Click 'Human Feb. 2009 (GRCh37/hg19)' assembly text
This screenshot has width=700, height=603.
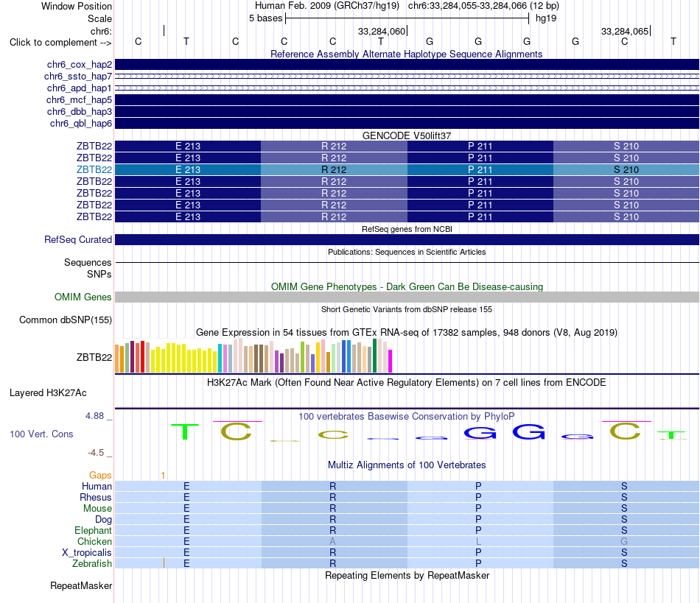pyautogui.click(x=326, y=6)
